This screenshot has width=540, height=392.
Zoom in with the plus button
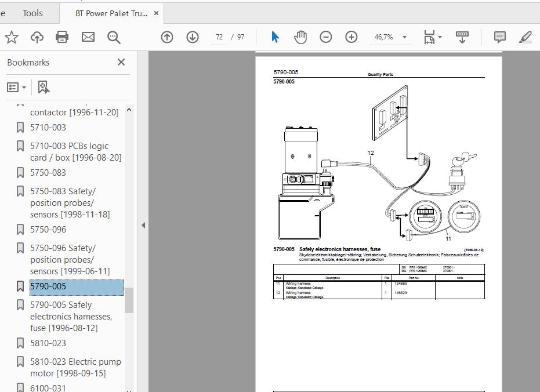(x=351, y=37)
